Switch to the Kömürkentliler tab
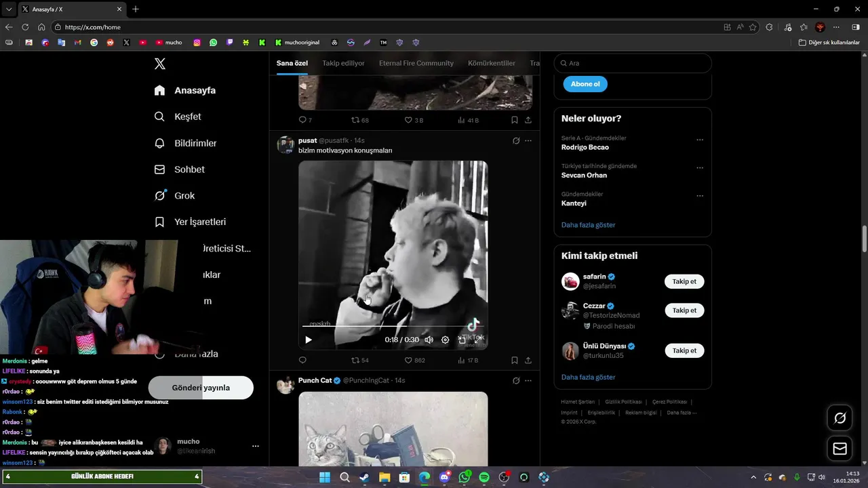The image size is (868, 488). coord(492,63)
